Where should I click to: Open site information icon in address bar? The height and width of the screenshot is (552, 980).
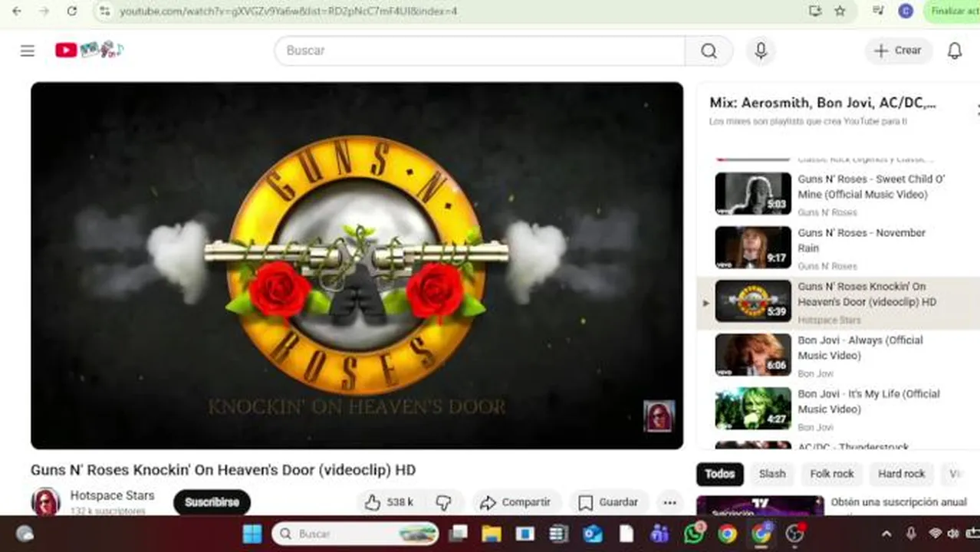[105, 11]
